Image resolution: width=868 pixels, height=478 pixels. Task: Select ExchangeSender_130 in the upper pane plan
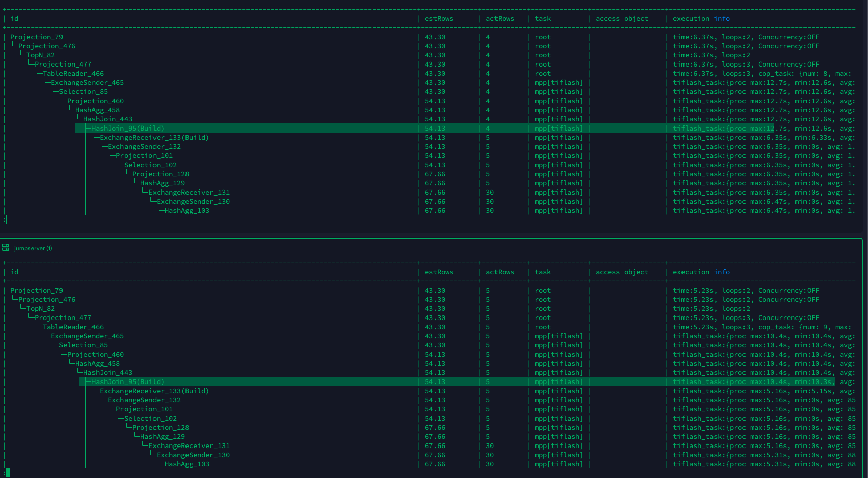point(193,202)
